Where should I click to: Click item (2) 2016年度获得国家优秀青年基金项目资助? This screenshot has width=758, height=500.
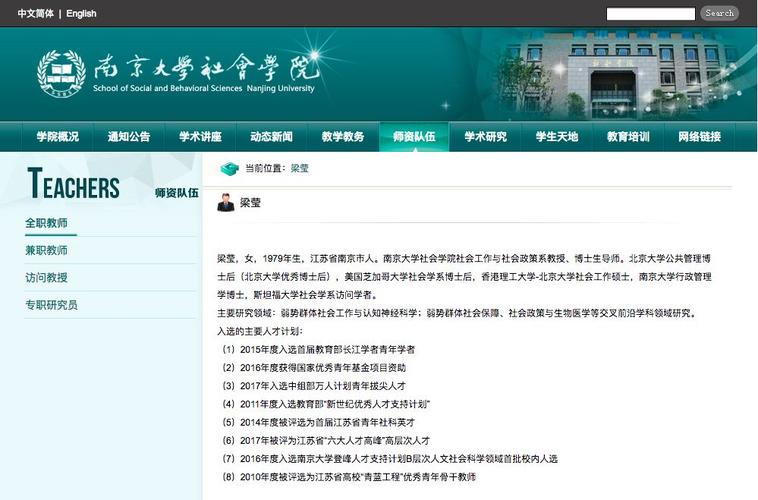click(314, 368)
